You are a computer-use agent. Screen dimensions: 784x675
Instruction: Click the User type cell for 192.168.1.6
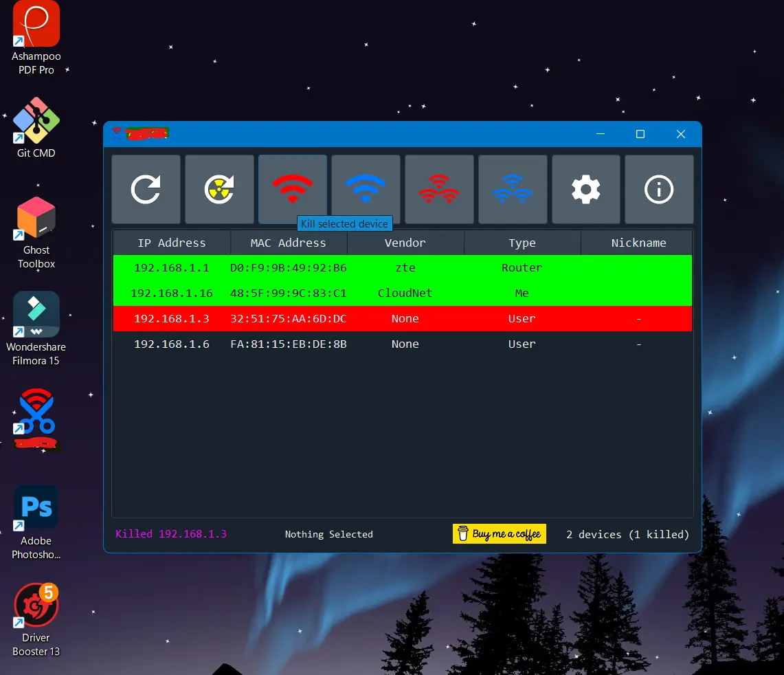(x=522, y=344)
